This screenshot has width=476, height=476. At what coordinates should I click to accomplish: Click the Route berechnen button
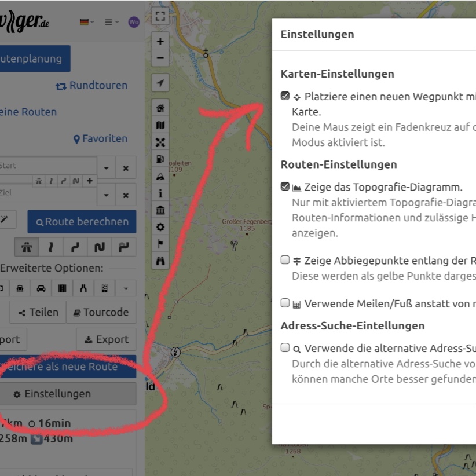(82, 222)
